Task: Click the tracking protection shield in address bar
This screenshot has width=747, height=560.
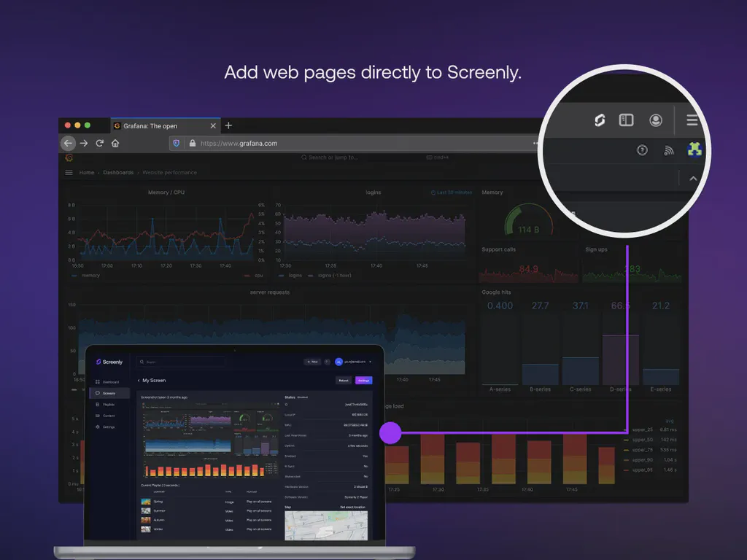Action: [177, 143]
